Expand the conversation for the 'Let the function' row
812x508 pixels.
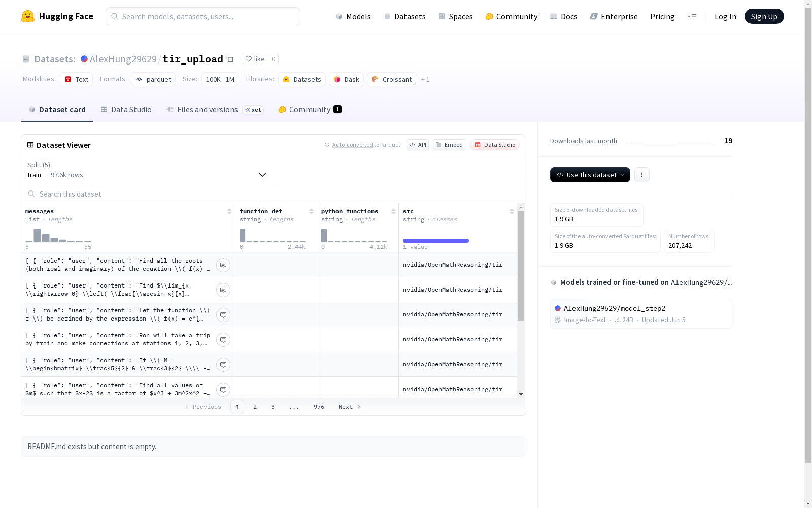223,315
